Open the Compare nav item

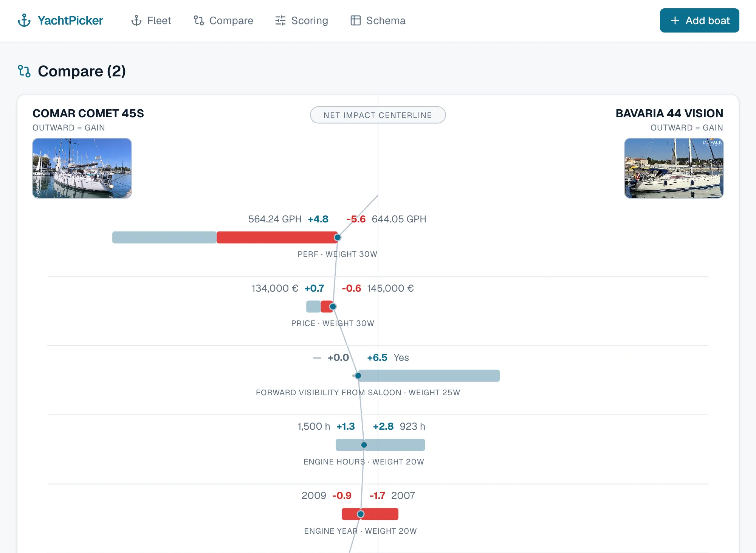(223, 20)
